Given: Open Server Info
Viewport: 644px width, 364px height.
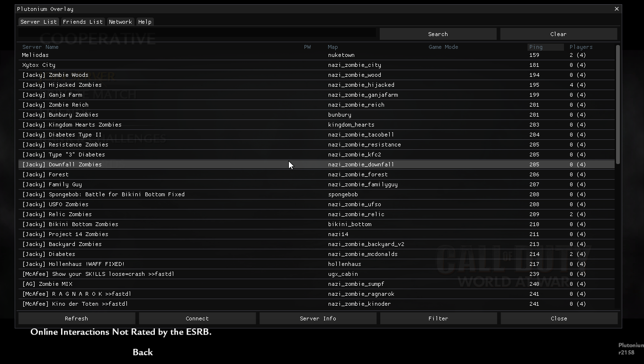Looking at the screenshot, I should 318,318.
